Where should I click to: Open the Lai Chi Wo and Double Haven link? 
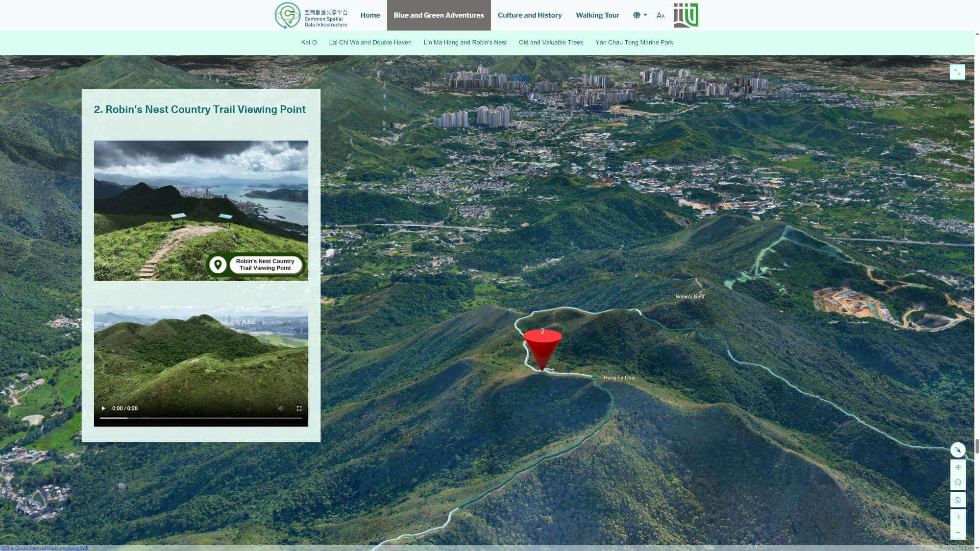click(x=370, y=43)
